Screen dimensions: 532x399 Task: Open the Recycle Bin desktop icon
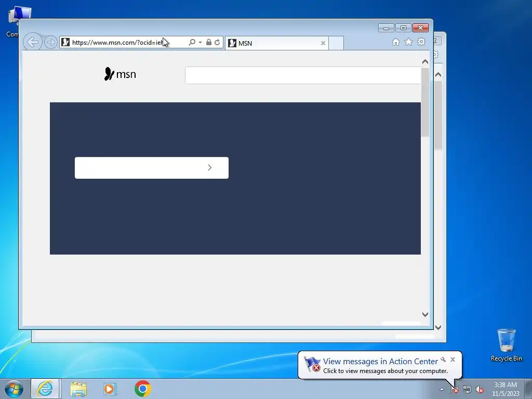(506, 345)
